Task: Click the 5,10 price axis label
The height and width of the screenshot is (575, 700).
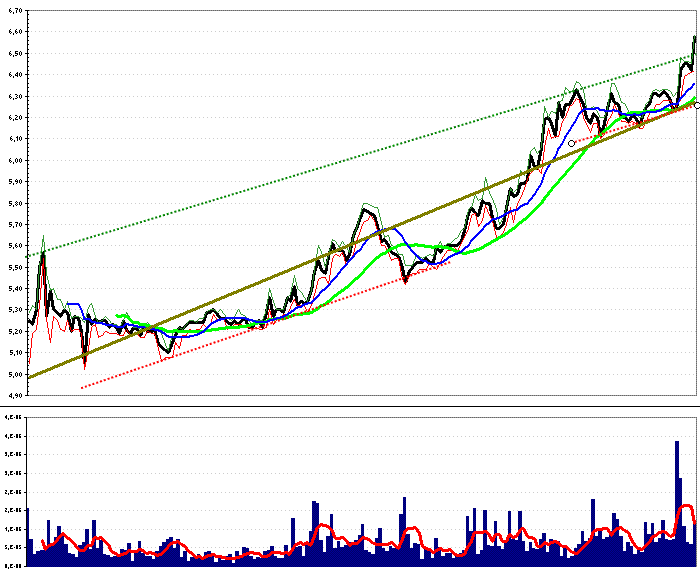Action: coord(15,353)
